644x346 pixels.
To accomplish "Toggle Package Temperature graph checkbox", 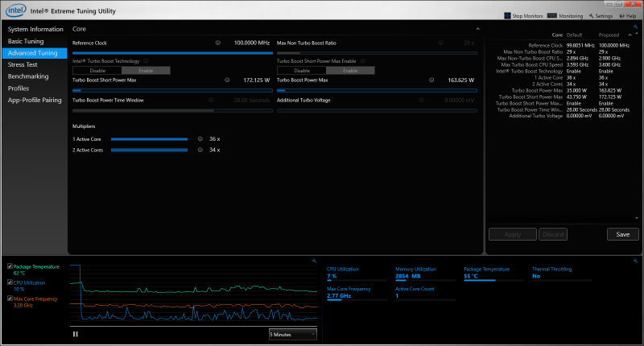I will pos(10,266).
